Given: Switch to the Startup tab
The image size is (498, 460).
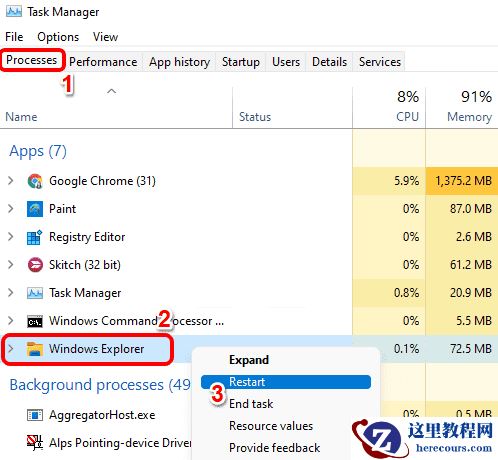Looking at the screenshot, I should point(241,62).
